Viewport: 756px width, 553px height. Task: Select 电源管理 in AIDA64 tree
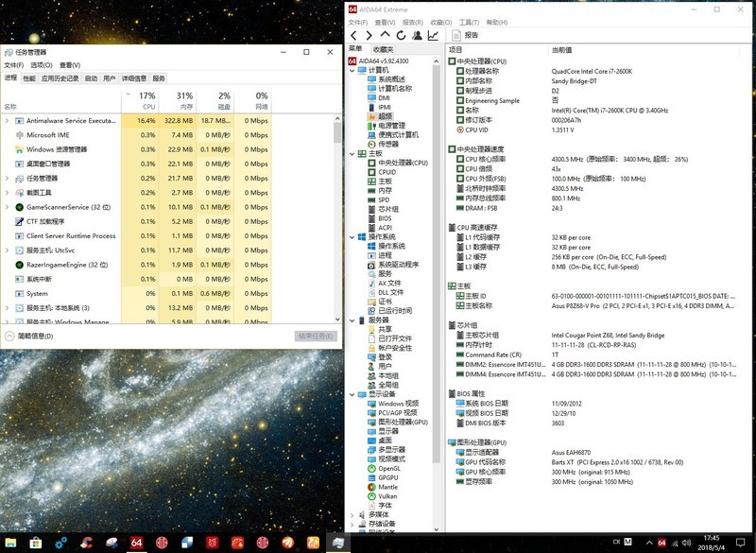point(387,126)
